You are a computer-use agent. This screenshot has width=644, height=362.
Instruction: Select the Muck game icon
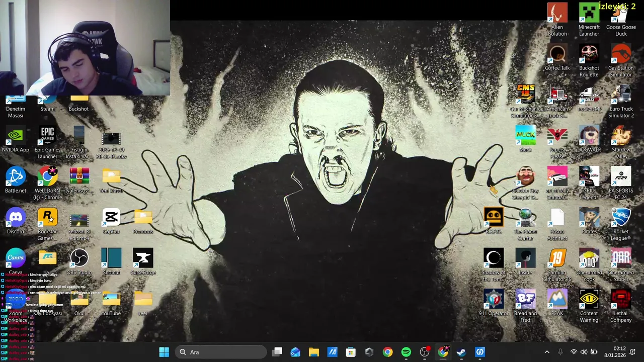click(x=525, y=139)
